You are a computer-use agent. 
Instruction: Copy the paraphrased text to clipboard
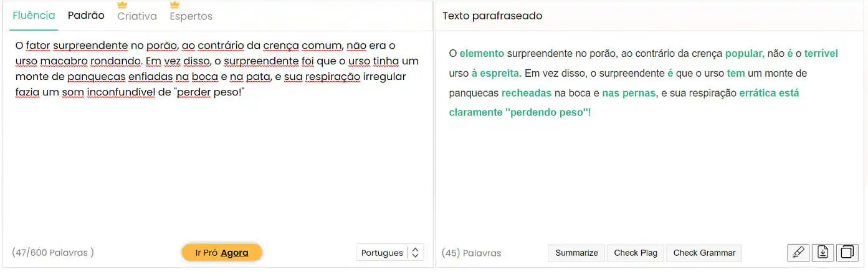(x=847, y=252)
